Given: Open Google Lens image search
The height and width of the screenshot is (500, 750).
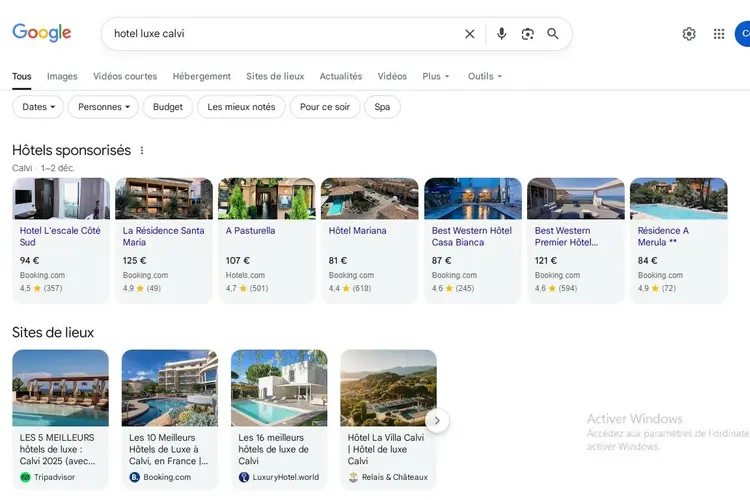Looking at the screenshot, I should click(x=528, y=34).
